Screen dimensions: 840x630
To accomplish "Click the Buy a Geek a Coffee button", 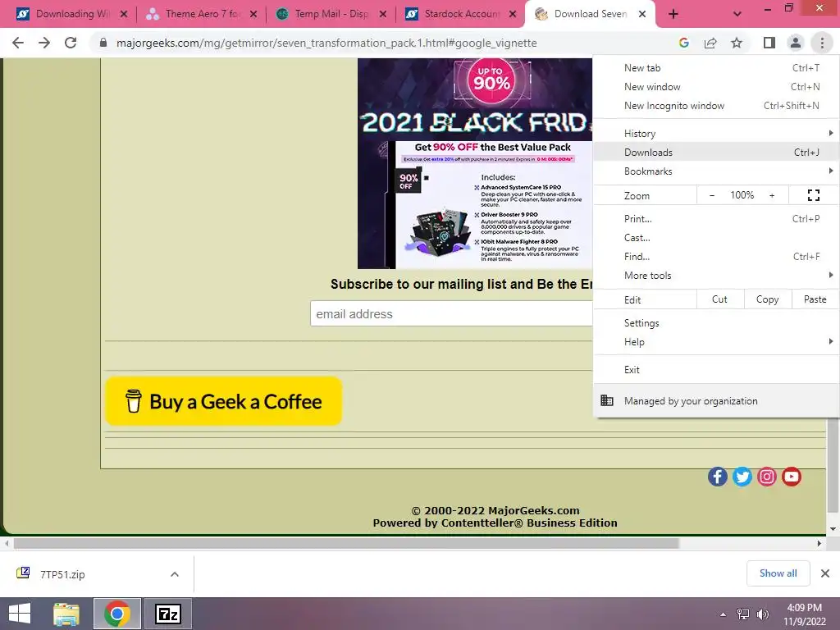I will pos(223,401).
